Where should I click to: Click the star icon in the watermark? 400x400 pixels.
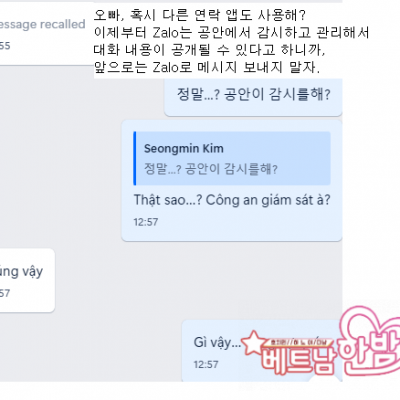point(253,342)
